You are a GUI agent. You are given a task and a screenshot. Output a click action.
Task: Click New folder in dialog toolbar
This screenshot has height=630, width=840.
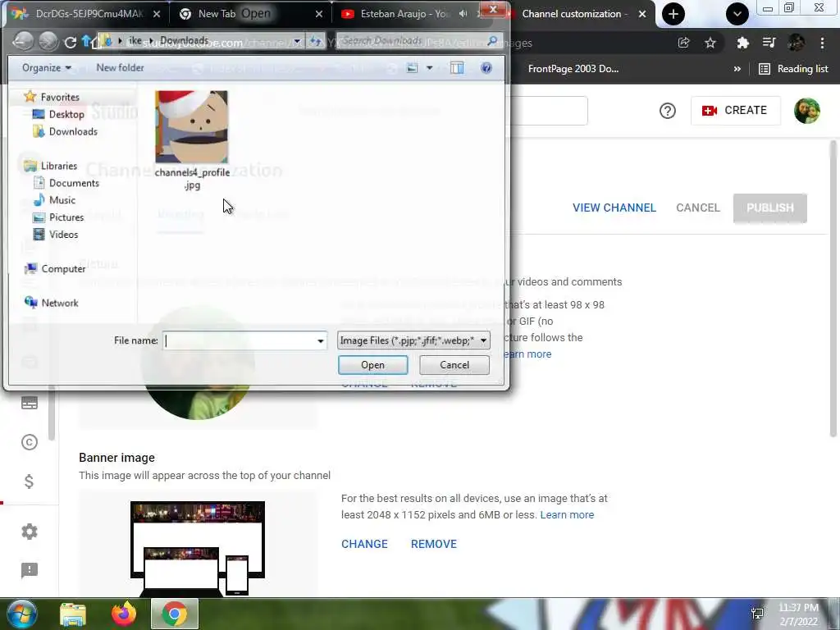click(x=120, y=67)
